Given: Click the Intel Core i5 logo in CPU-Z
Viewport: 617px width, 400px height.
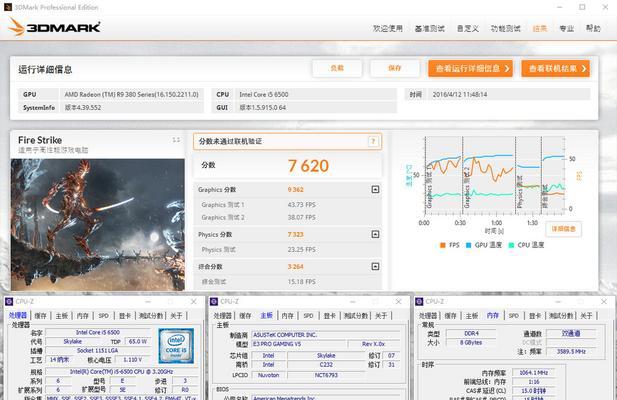Looking at the screenshot, I should click(x=176, y=346).
